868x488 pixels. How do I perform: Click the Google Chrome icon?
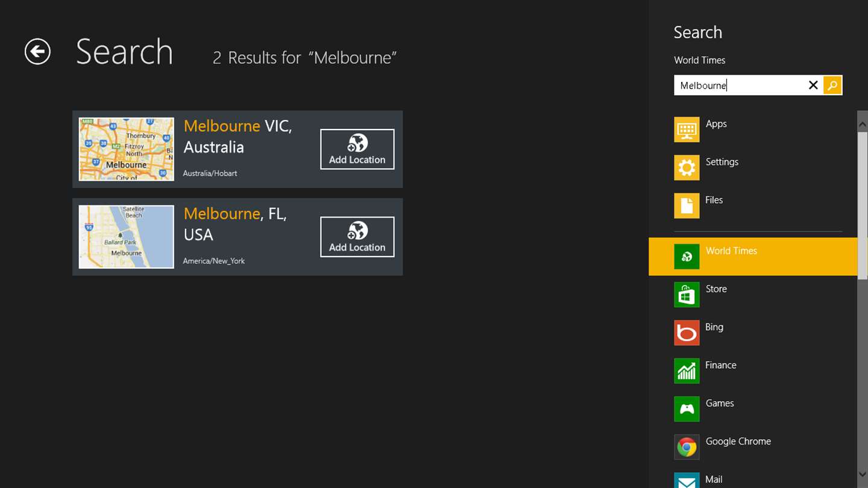click(x=687, y=447)
